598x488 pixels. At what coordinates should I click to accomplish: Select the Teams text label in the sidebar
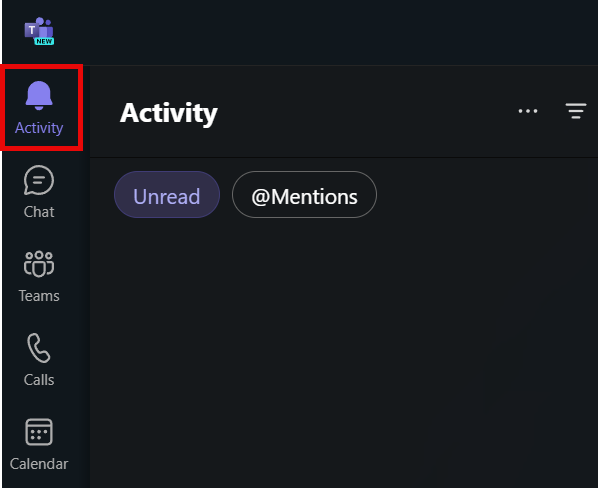pyautogui.click(x=39, y=296)
